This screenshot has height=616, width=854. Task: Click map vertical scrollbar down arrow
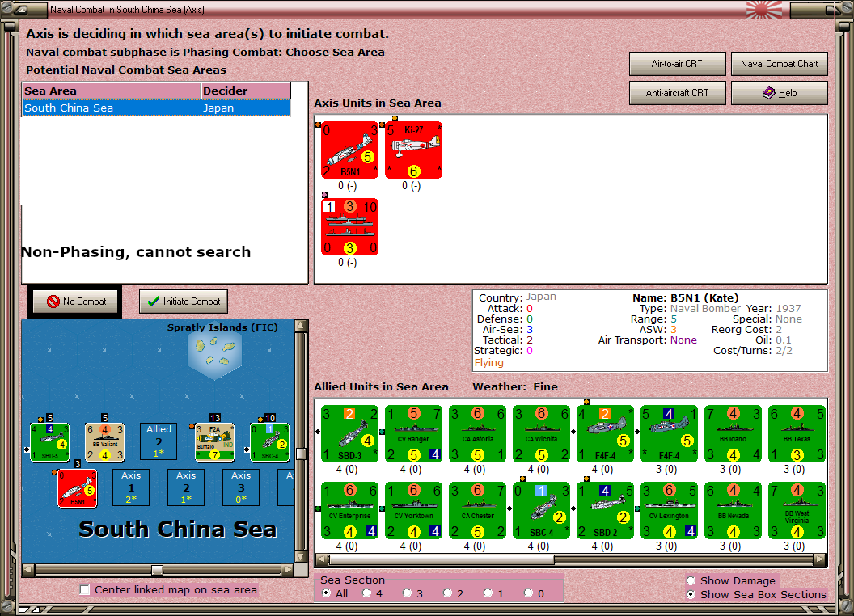click(301, 557)
